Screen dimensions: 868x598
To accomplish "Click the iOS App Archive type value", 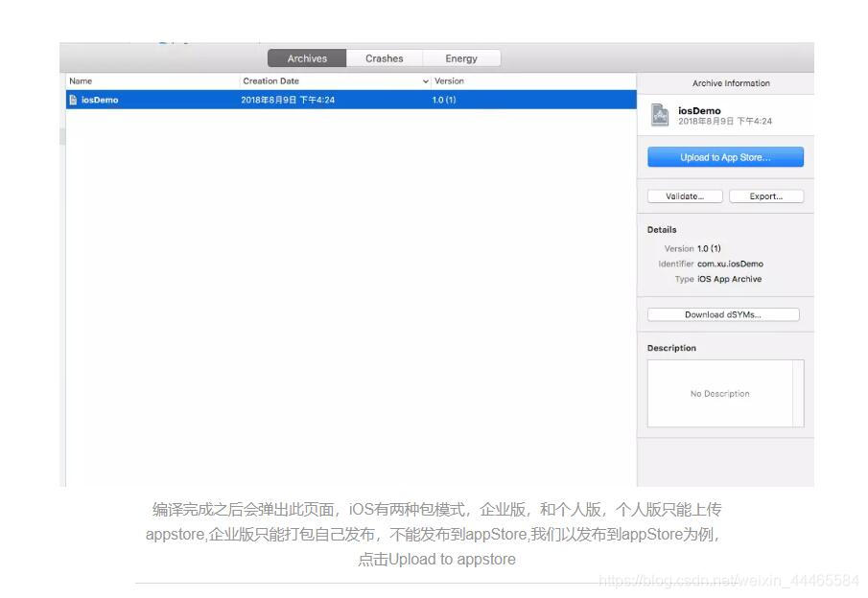I will coord(730,279).
